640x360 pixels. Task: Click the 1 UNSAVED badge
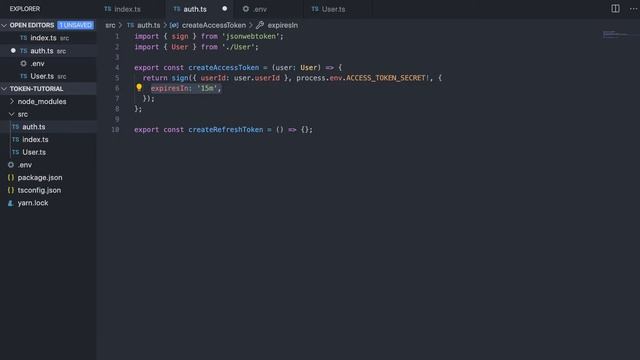pos(76,25)
